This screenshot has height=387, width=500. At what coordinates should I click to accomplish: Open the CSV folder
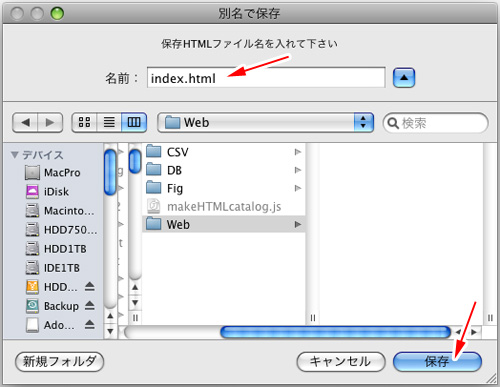(x=224, y=152)
